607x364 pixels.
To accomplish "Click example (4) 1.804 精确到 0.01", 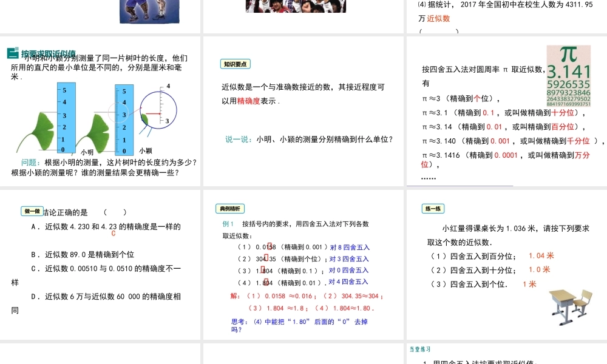I will [x=282, y=282].
